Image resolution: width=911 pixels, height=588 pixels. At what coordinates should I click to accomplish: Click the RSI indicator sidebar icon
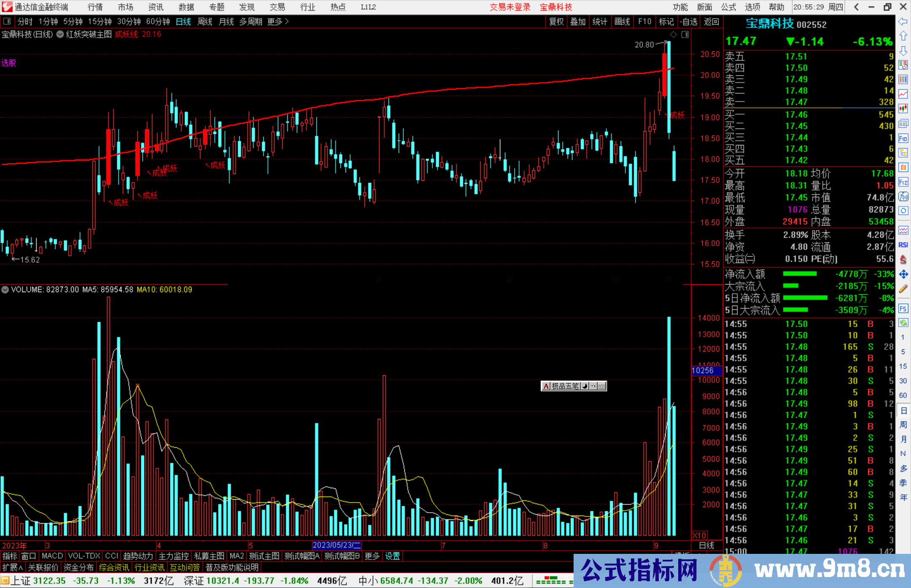(x=903, y=245)
